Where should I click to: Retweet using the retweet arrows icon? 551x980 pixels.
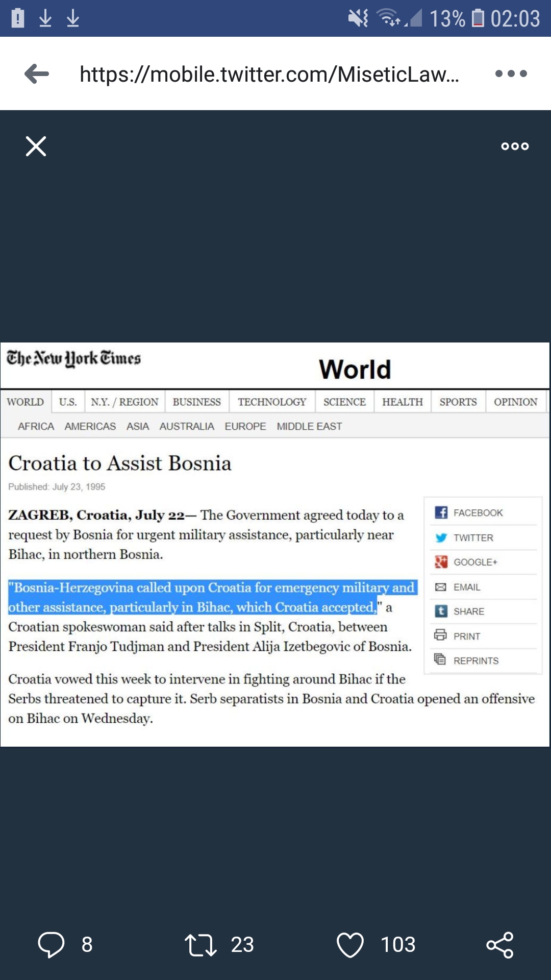click(x=201, y=945)
